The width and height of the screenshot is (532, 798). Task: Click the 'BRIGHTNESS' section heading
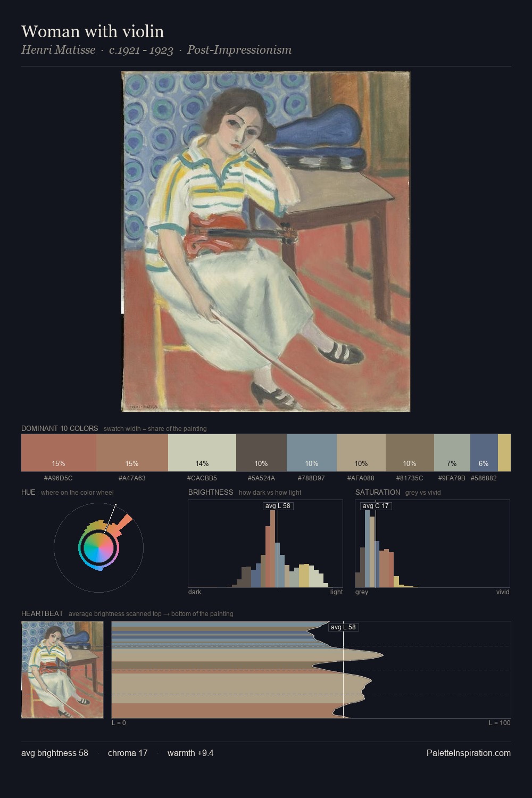211,492
